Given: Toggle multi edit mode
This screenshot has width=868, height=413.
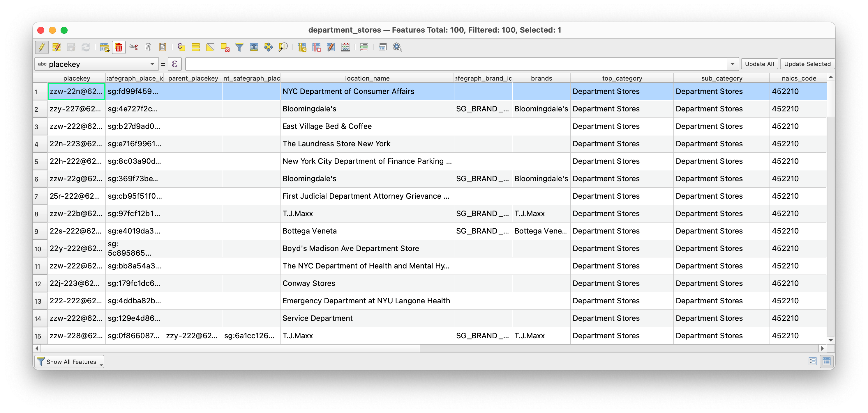Looking at the screenshot, I should coord(57,47).
